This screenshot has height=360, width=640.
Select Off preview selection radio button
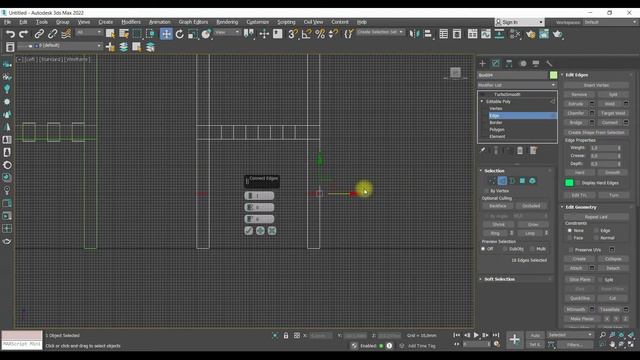tap(483, 249)
